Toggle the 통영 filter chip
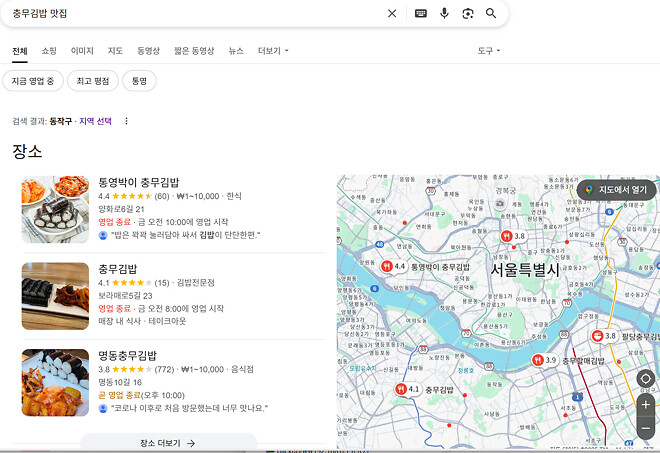Screen dimensions: 660x453 139,81
